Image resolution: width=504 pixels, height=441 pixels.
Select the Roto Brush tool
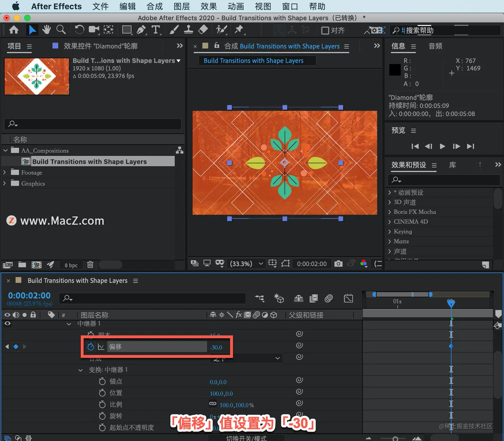221,30
